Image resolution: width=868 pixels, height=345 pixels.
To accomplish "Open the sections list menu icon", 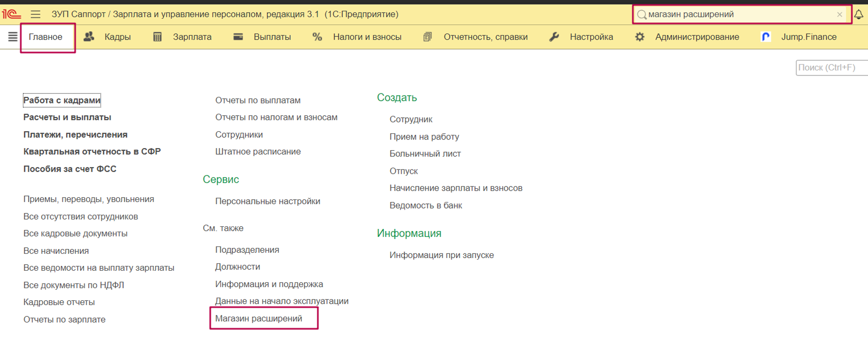I will pyautogui.click(x=13, y=37).
